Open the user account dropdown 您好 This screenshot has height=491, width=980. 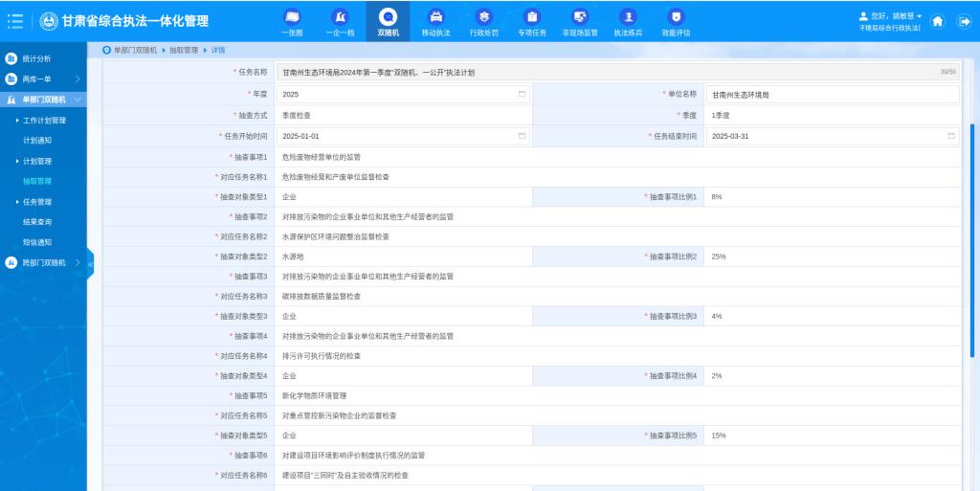click(x=891, y=16)
